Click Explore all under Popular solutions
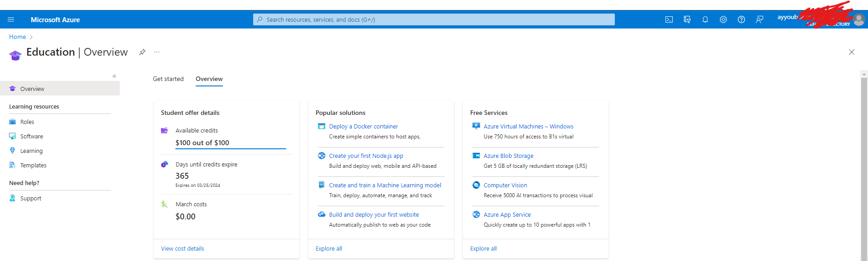 pos(329,248)
